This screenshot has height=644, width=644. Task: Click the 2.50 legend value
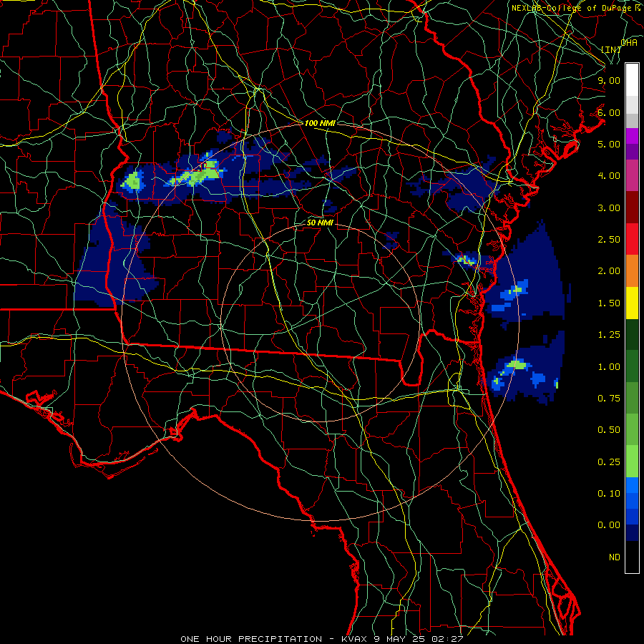click(x=609, y=240)
